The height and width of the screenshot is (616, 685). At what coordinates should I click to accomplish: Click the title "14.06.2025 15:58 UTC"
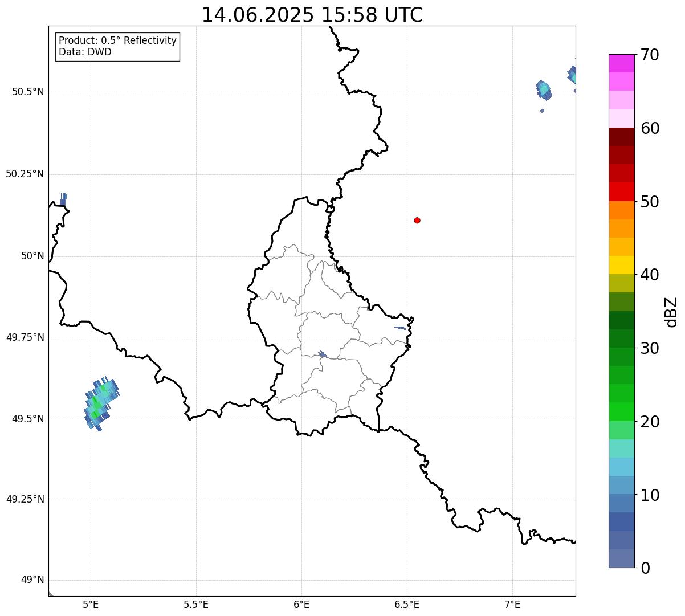(x=312, y=15)
